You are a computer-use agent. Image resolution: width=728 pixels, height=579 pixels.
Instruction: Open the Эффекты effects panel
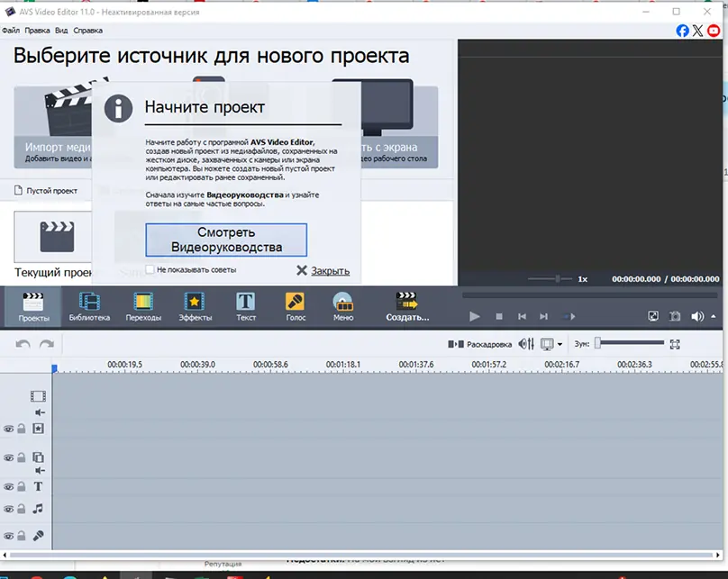pyautogui.click(x=195, y=307)
